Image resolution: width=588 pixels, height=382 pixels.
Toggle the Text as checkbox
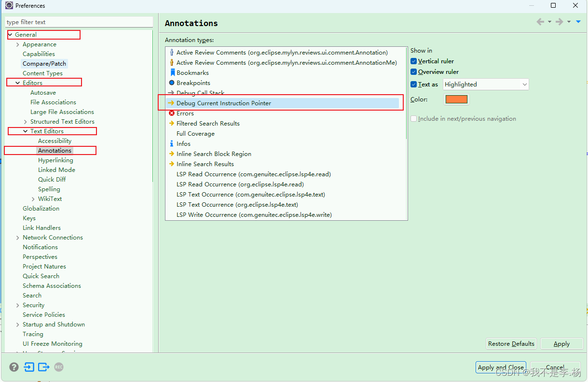tap(413, 85)
